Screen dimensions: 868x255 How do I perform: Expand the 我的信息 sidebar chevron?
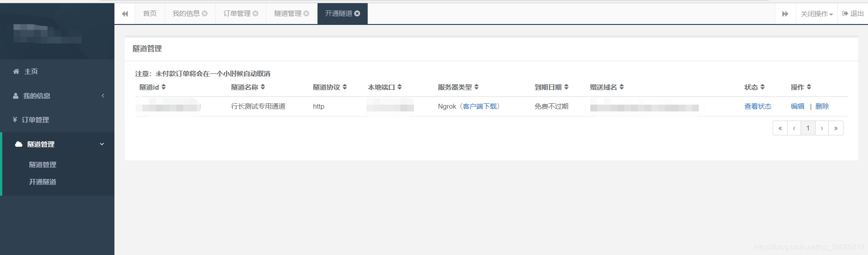coord(103,96)
